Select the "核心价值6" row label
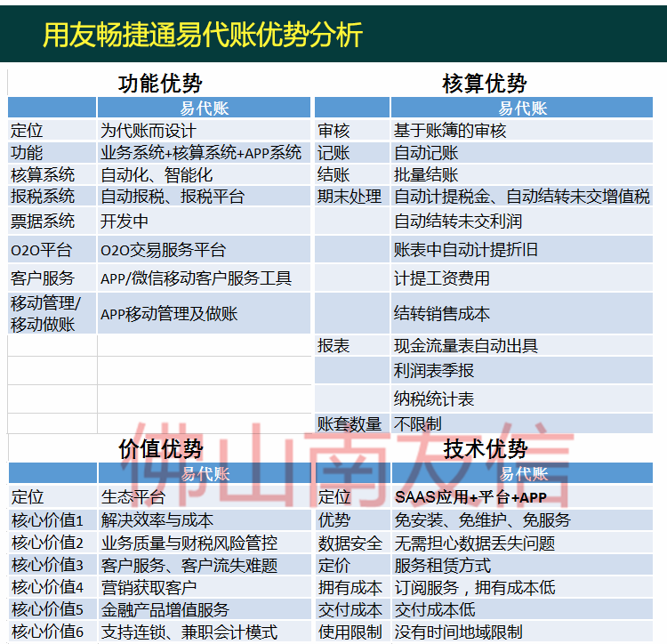 pos(52,632)
